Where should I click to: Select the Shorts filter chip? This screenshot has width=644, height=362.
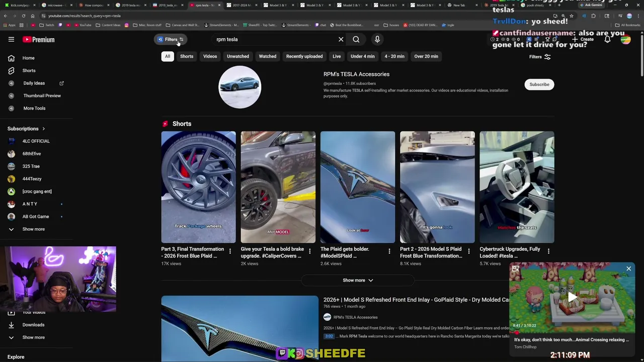point(187,56)
